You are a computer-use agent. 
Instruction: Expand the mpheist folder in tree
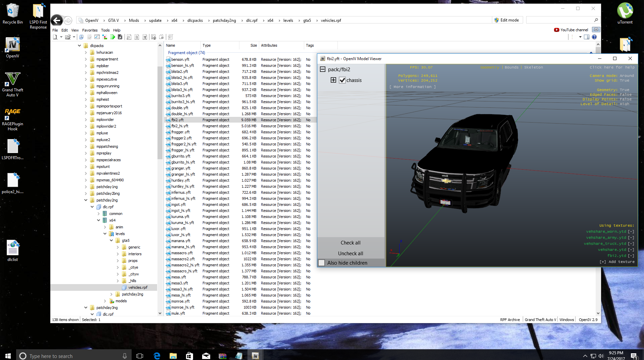click(86, 99)
